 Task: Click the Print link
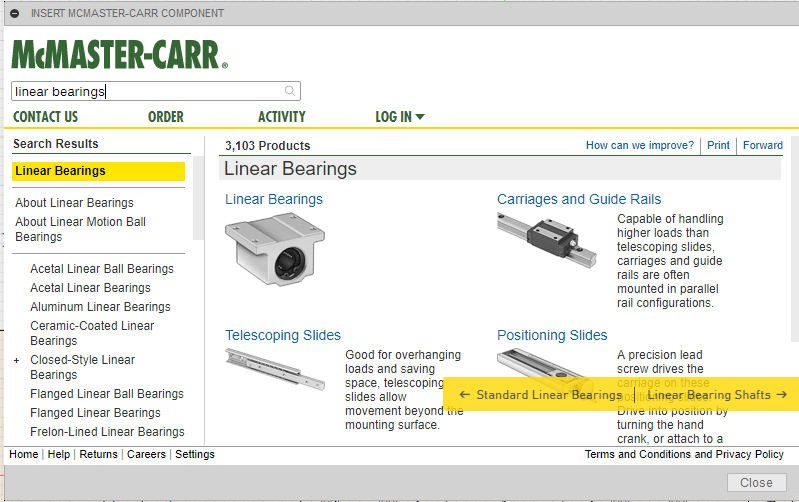[x=718, y=145]
